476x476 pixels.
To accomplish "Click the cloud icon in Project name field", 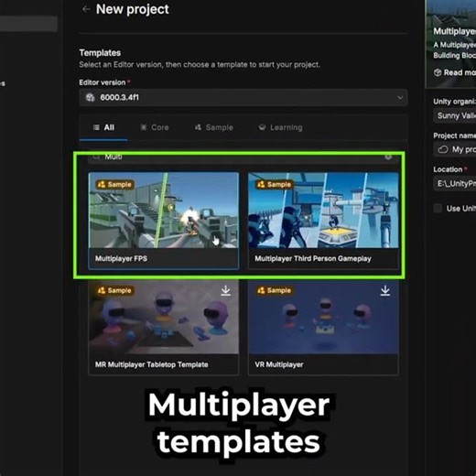I will tap(443, 149).
